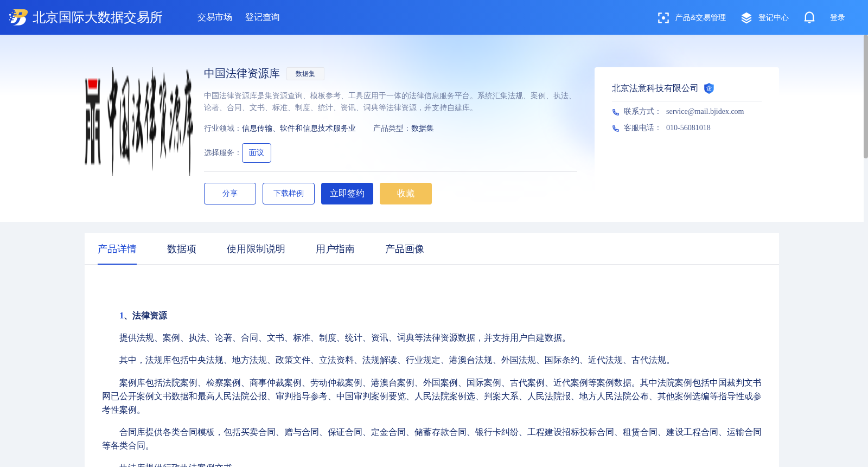Click the 分享 button
Screen dimensions: 868x467
tap(230, 194)
